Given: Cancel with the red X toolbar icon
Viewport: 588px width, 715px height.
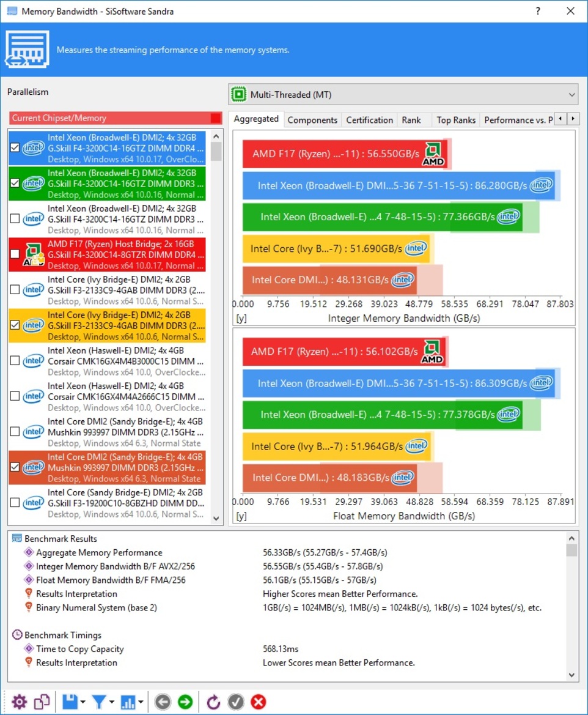Looking at the screenshot, I should pos(259,702).
